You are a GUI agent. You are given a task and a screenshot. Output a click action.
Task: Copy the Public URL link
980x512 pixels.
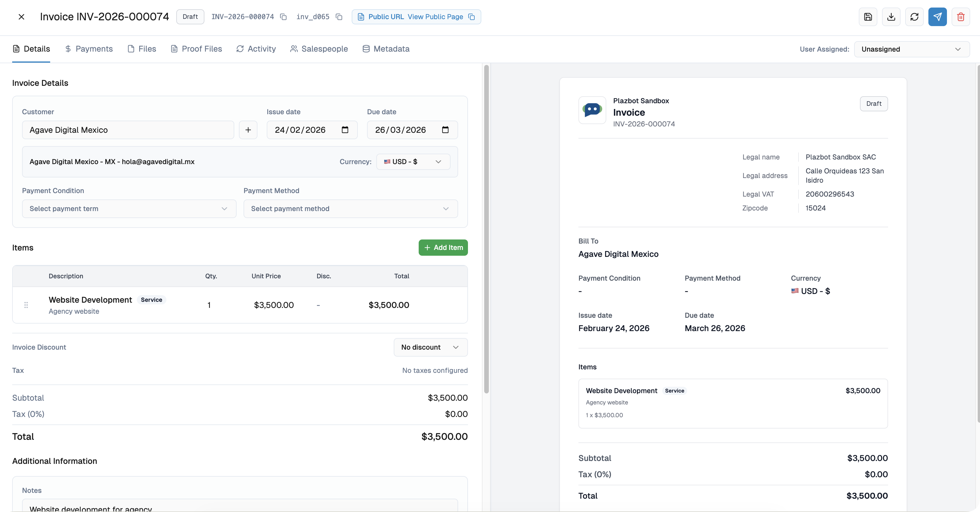coord(472,17)
